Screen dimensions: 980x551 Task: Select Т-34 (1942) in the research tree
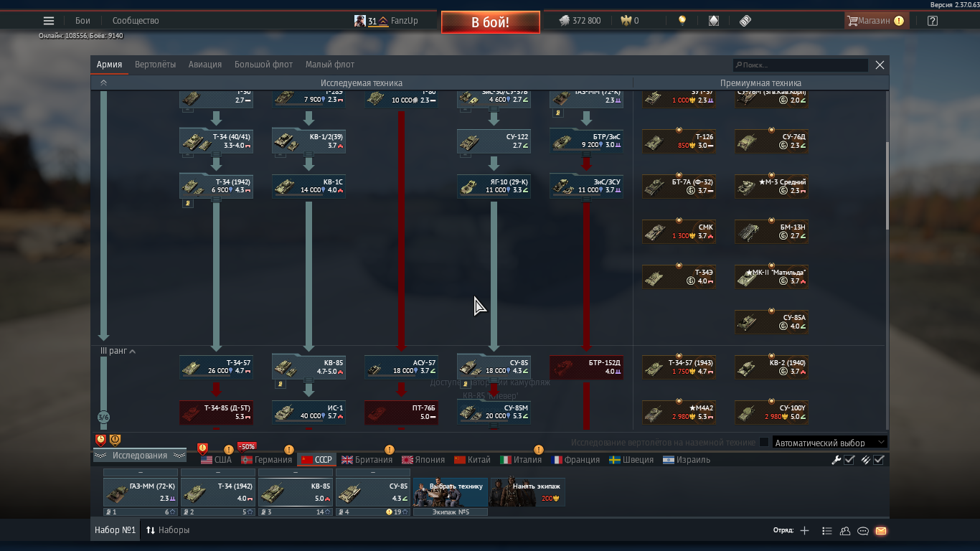click(x=216, y=186)
